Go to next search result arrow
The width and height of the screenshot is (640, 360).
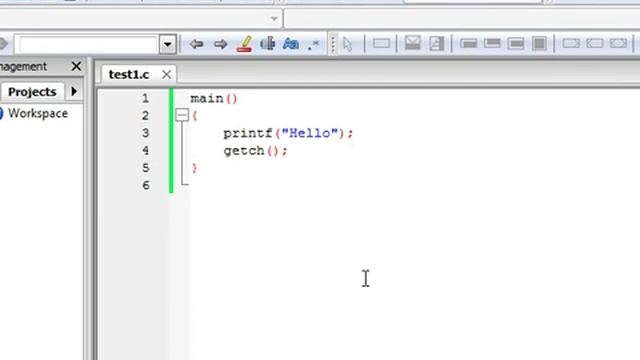click(x=221, y=44)
